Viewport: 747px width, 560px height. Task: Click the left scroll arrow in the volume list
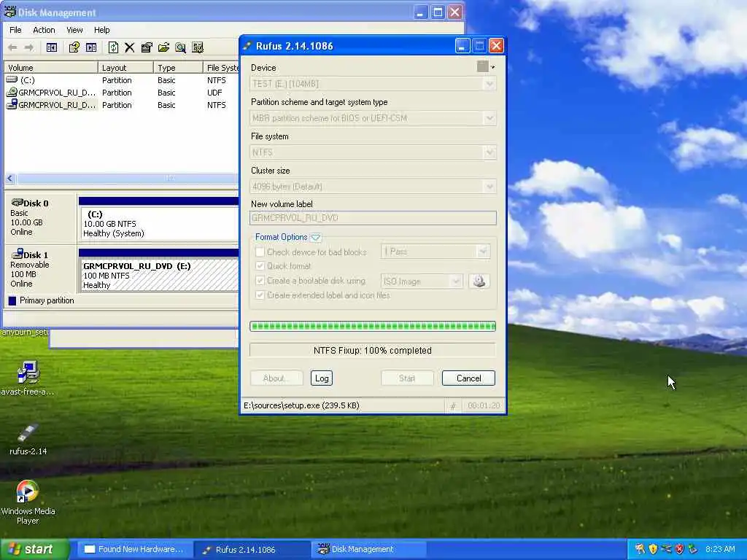(x=10, y=179)
